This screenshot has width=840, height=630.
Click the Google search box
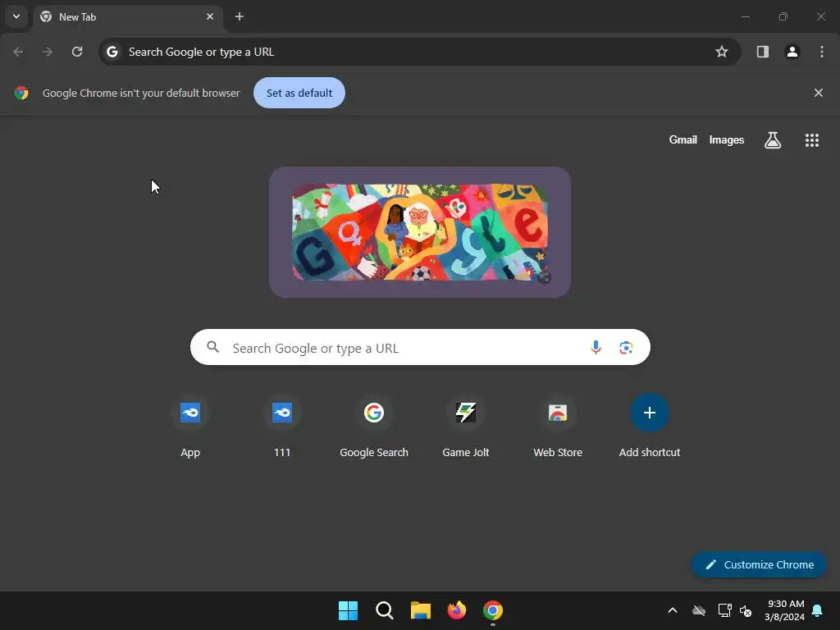click(x=420, y=348)
